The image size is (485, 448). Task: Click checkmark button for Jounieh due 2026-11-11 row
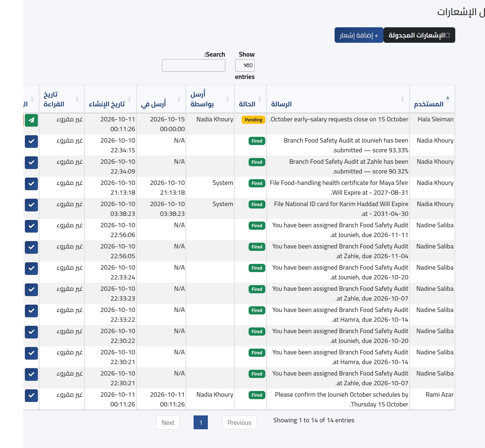[31, 226]
